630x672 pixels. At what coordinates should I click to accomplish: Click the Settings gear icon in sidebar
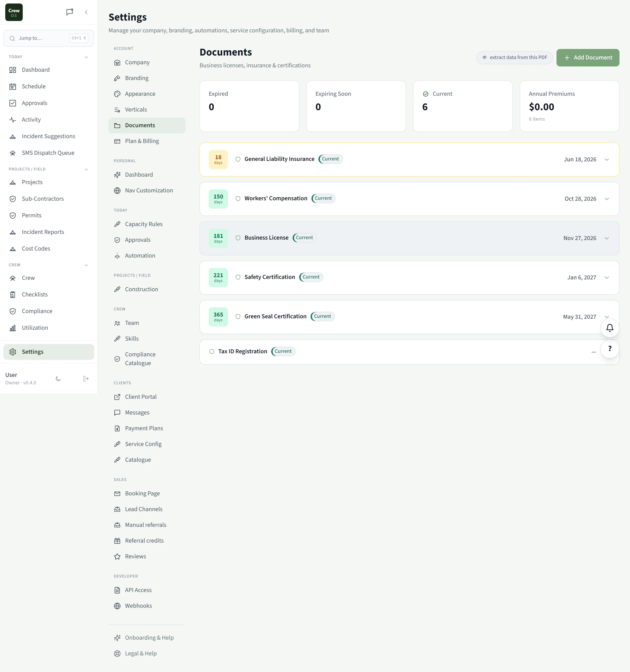click(x=12, y=352)
